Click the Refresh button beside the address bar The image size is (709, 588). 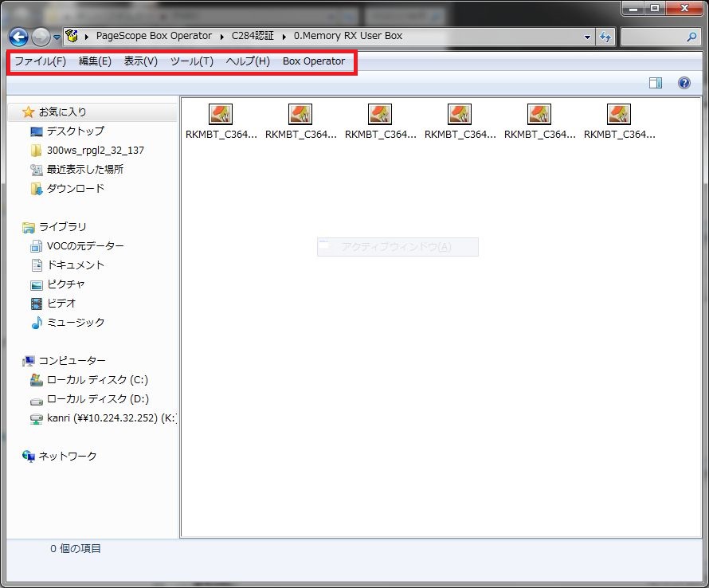coord(605,37)
